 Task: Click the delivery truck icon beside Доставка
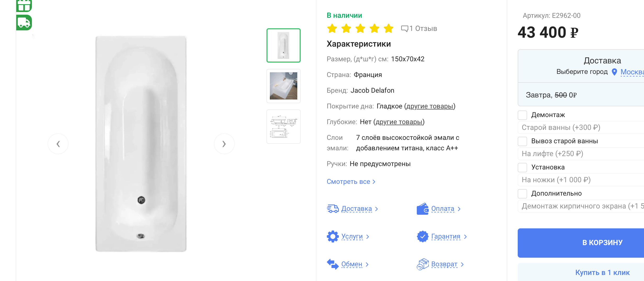point(333,209)
